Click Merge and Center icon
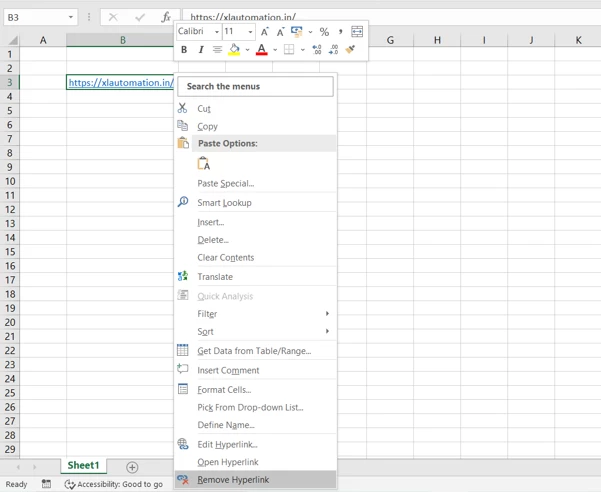 [x=357, y=32]
